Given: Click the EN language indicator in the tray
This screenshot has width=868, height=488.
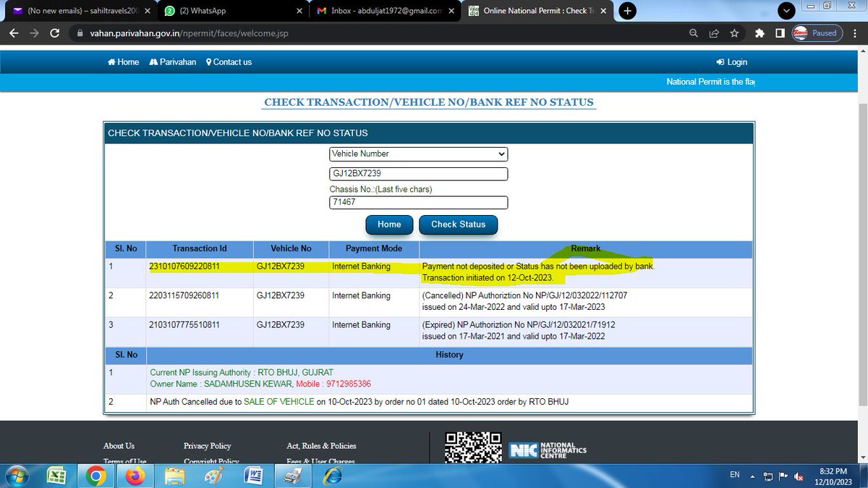Looking at the screenshot, I should [734, 475].
